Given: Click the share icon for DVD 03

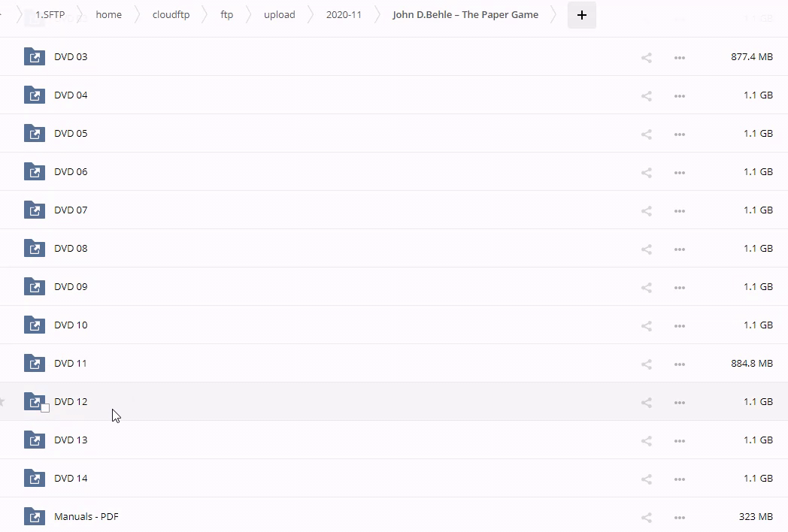Looking at the screenshot, I should tap(646, 57).
